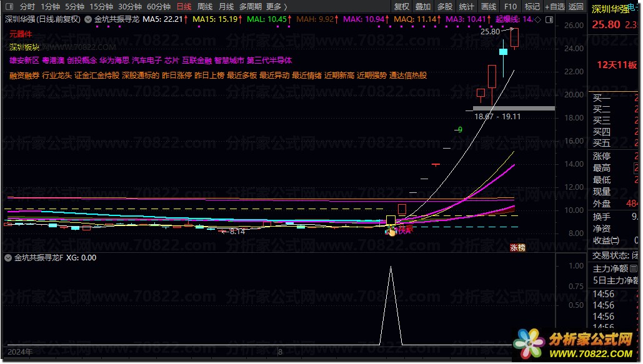Toggle the left sidebar panel icon
Viewport: 643px width, 364px height.
(9, 7)
